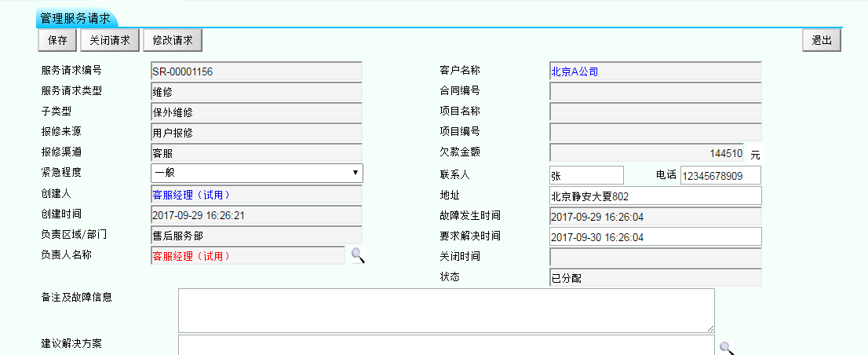Click the red 负责人名称 value 客服经理（试用）
Screen dimensions: 868x355
point(191,256)
